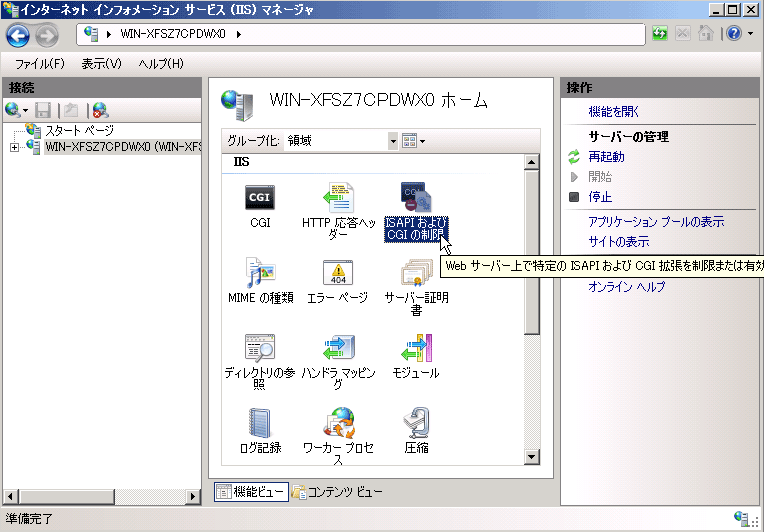This screenshot has width=764, height=532.
Task: Open ログ記録 feature icon
Action: tap(260, 424)
